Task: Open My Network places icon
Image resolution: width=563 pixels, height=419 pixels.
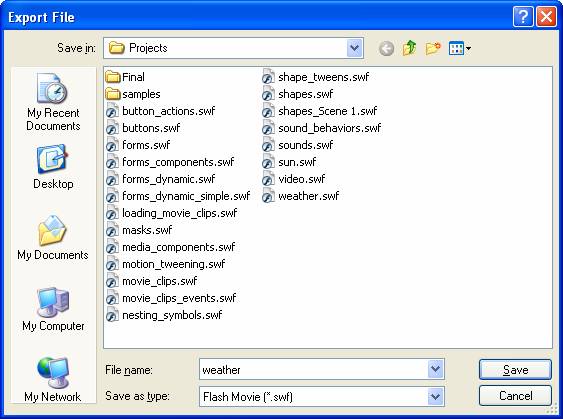Action: click(53, 380)
